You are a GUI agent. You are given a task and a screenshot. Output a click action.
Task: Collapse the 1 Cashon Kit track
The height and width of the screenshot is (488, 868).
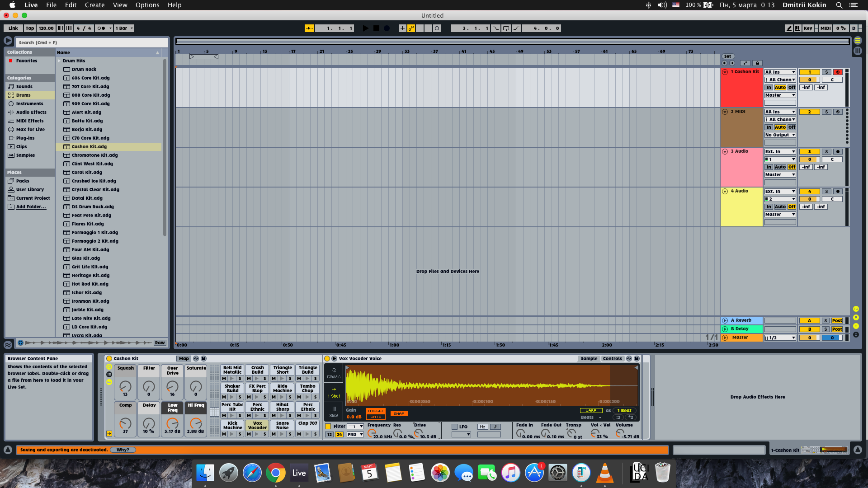725,72
